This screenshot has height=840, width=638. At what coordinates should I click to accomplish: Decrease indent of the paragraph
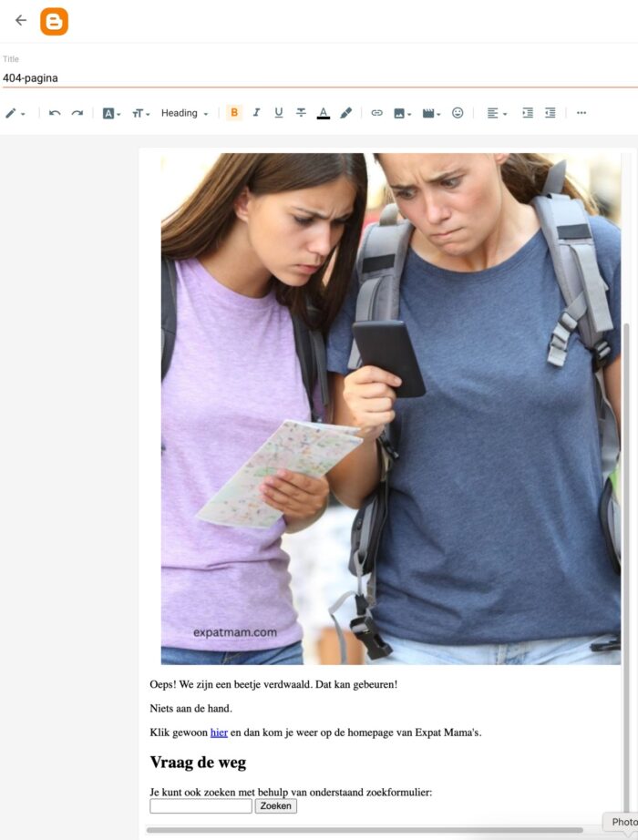coord(551,113)
